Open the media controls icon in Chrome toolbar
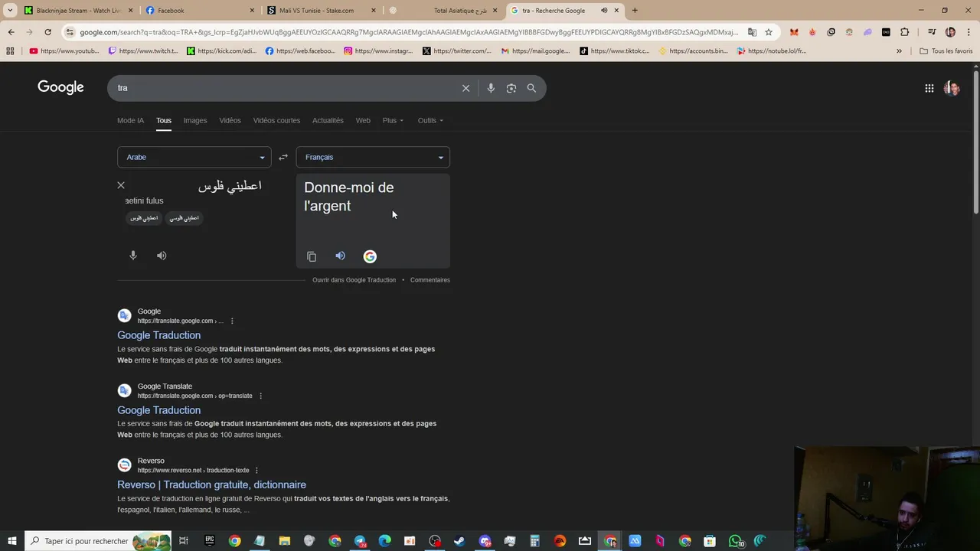The image size is (980, 551). click(932, 32)
